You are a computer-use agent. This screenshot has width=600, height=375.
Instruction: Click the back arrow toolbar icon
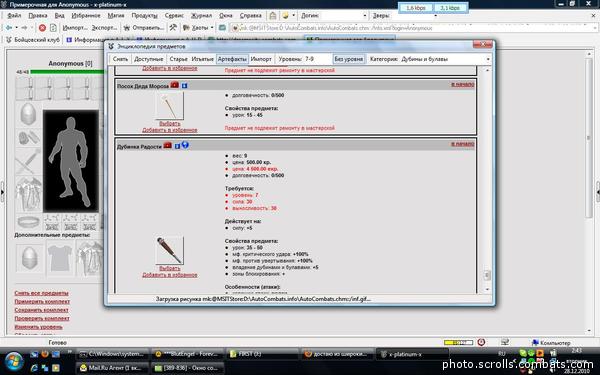(x=9, y=28)
